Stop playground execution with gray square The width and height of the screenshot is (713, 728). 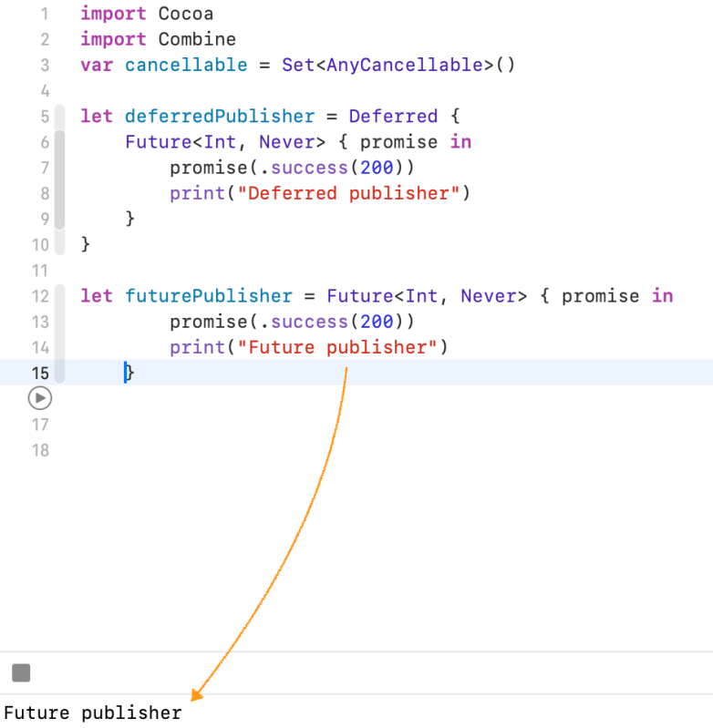coord(21,672)
